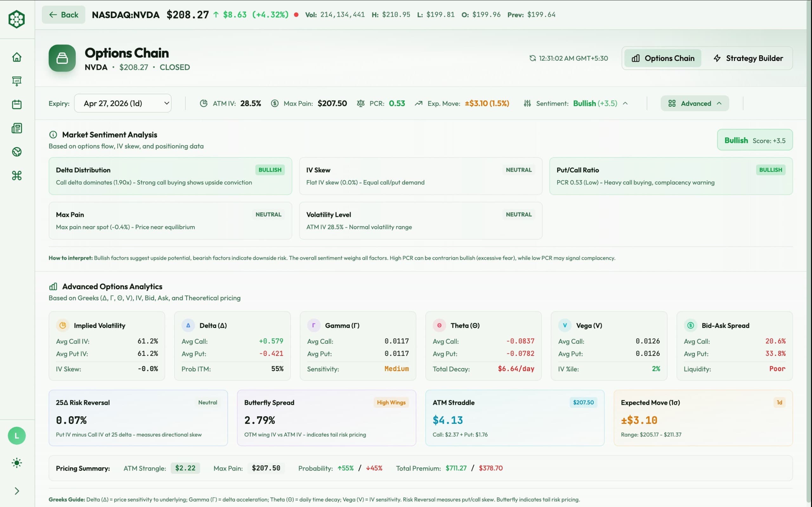Screen dimensions: 812x507
Task: Click the Advanced Options Analytics chart icon
Action: click(53, 286)
